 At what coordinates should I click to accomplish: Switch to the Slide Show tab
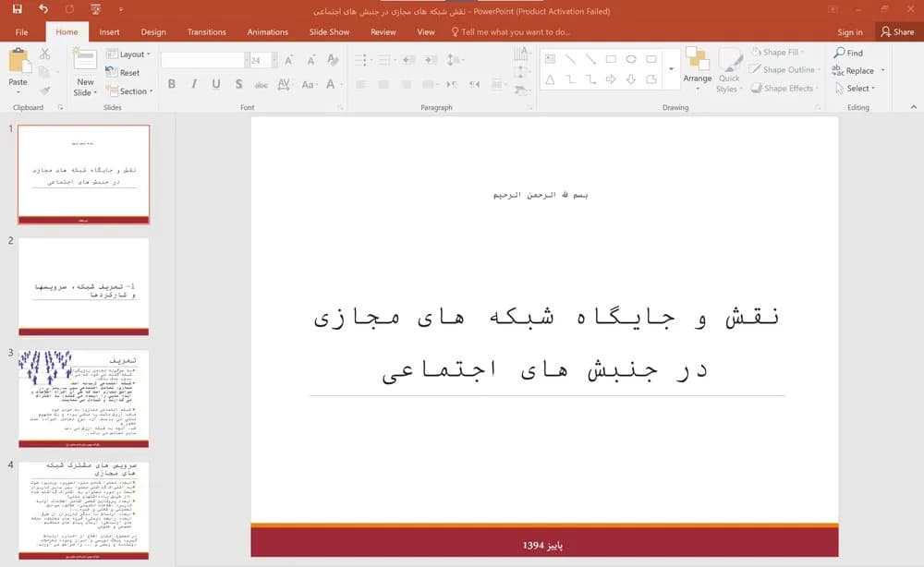[329, 31]
